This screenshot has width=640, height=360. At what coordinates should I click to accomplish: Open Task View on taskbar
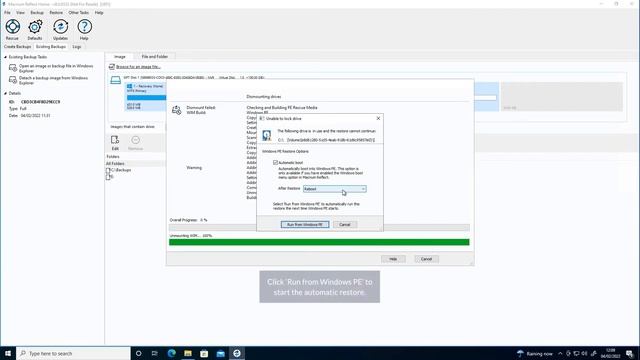click(x=155, y=353)
